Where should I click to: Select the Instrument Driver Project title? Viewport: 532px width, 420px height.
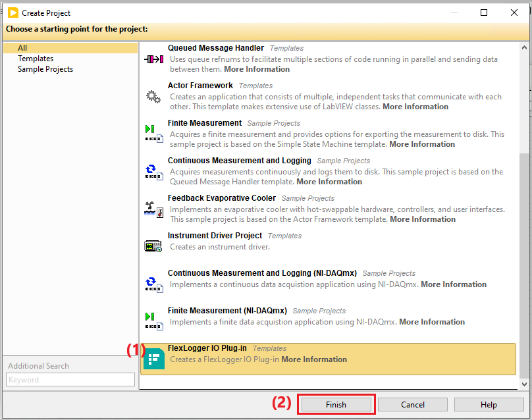click(215, 236)
